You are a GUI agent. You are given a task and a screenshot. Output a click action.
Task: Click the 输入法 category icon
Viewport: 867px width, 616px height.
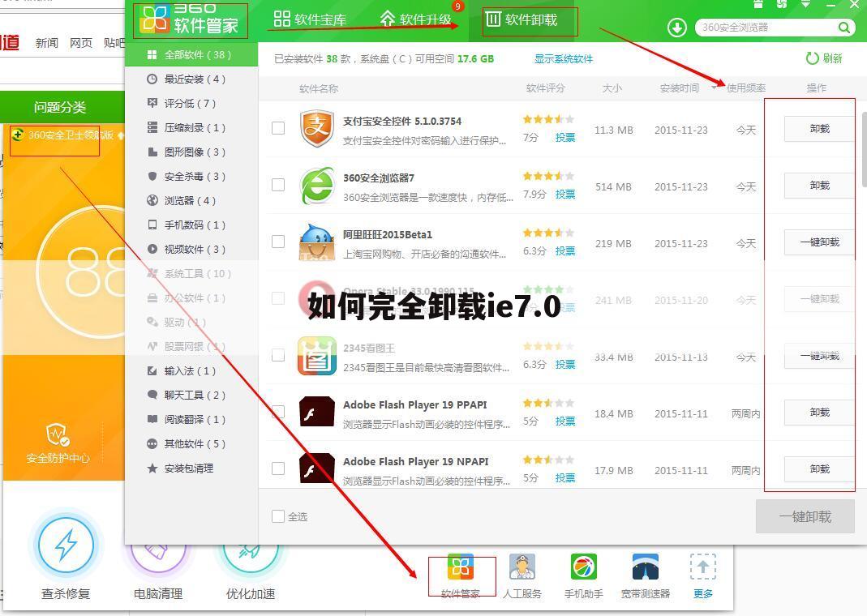click(x=152, y=370)
